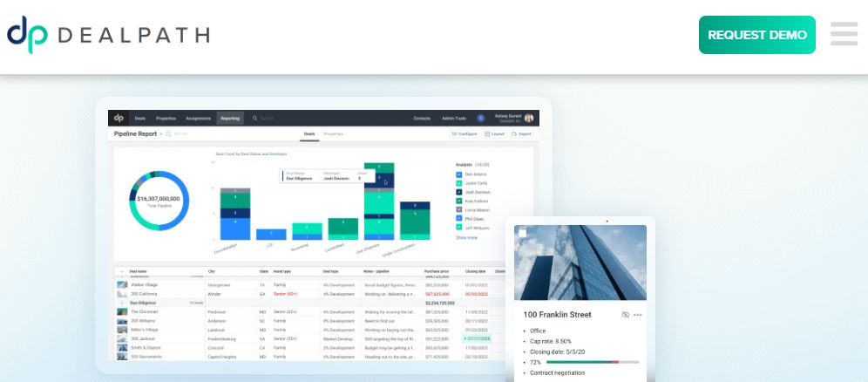Click Fredericksburg city cell
The width and height of the screenshot is (868, 382).
pos(224,338)
